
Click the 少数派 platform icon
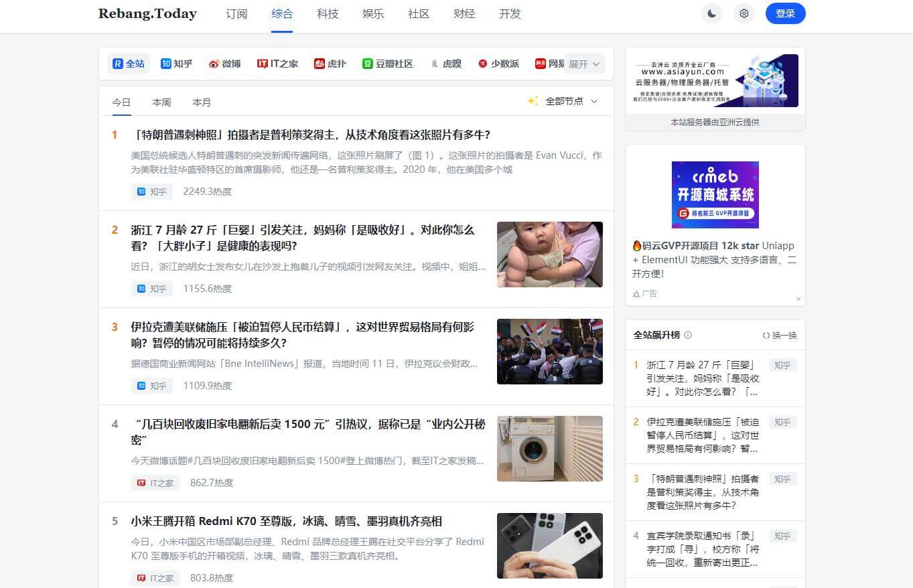[483, 63]
